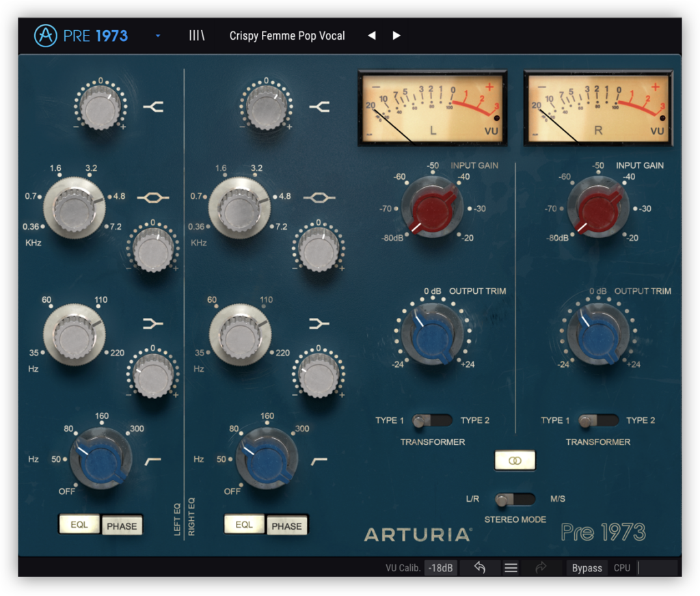The image size is (700, 596).
Task: Open VU Calib -18dB selector
Action: pos(440,568)
